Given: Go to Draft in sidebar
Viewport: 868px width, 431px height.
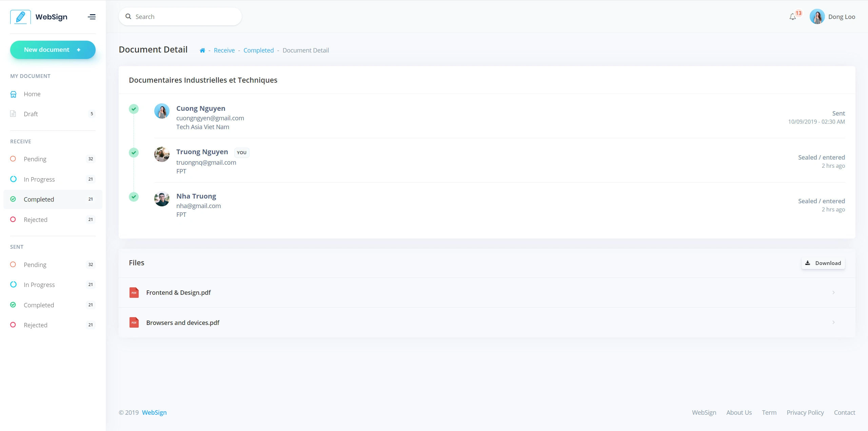Looking at the screenshot, I should coord(31,114).
